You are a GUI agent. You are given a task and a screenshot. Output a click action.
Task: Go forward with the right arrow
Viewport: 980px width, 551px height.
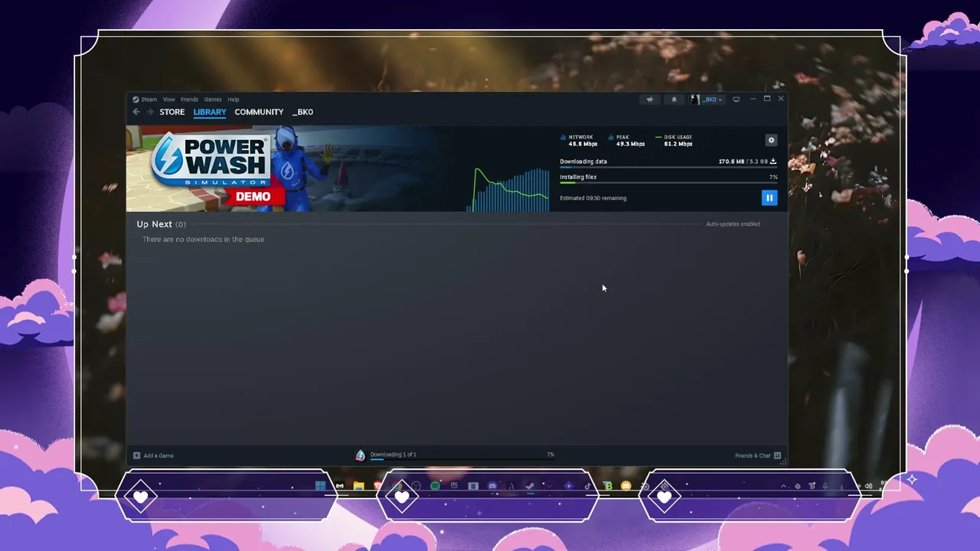click(149, 112)
